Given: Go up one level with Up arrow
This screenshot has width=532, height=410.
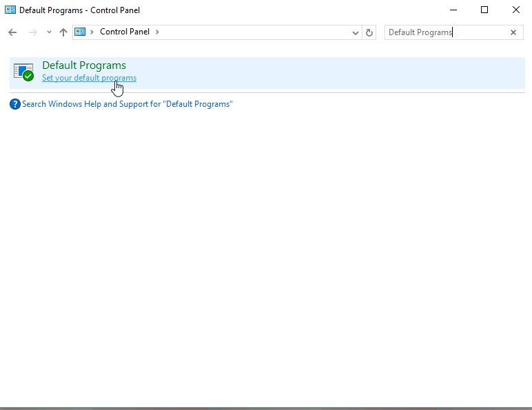Looking at the screenshot, I should pyautogui.click(x=63, y=32).
